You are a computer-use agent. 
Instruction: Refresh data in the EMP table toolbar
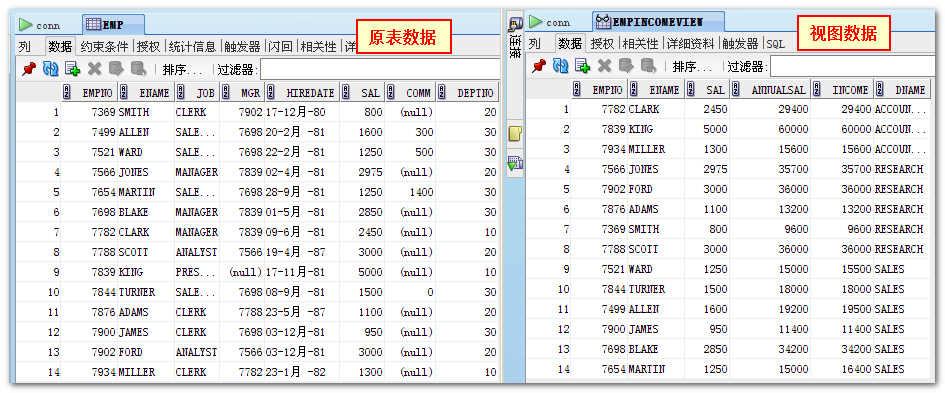(51, 69)
